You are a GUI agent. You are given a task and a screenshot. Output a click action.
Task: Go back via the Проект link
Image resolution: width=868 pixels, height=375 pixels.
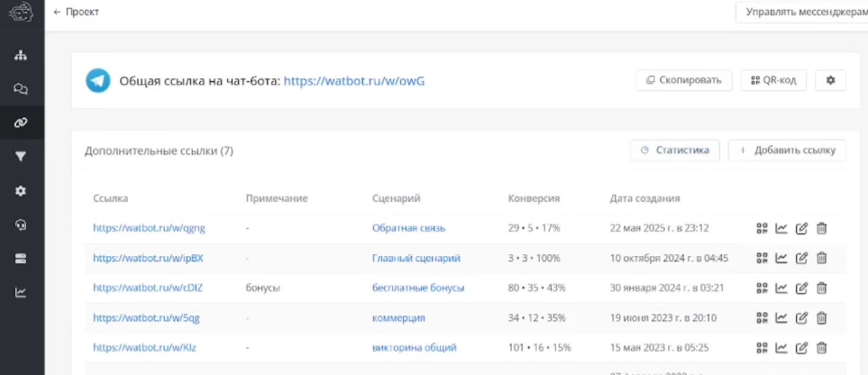[77, 12]
